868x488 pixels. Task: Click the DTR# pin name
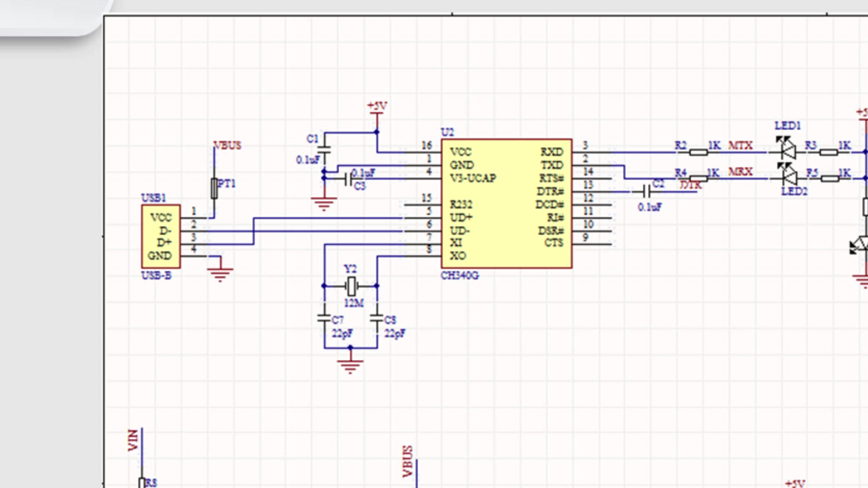pyautogui.click(x=550, y=191)
